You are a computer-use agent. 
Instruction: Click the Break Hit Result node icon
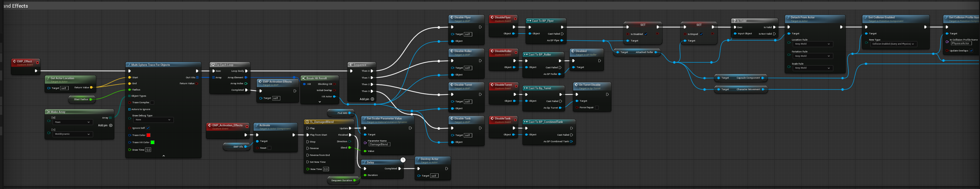pyautogui.click(x=304, y=78)
